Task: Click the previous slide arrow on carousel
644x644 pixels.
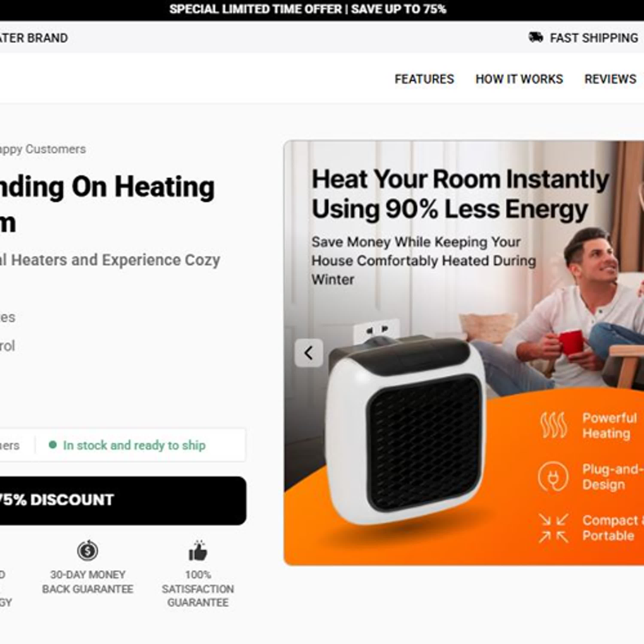Action: click(x=309, y=353)
